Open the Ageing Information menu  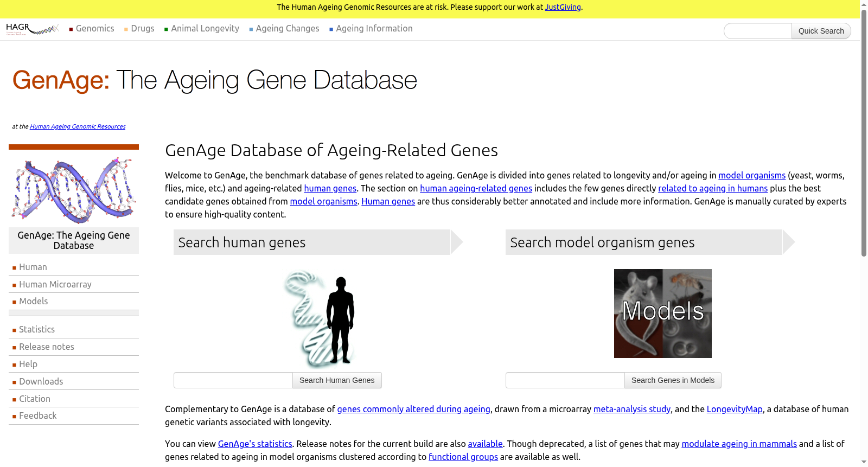(x=371, y=29)
